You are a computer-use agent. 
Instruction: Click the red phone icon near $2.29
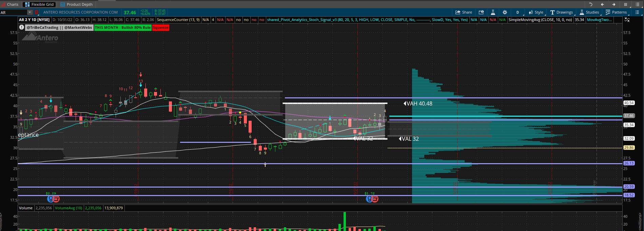(x=56, y=199)
